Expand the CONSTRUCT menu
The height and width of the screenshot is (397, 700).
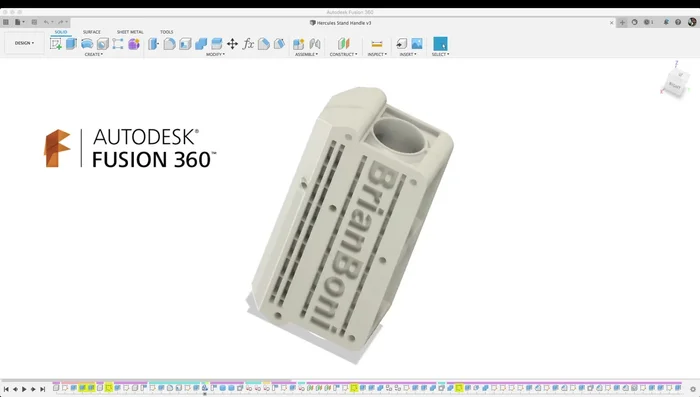(343, 54)
